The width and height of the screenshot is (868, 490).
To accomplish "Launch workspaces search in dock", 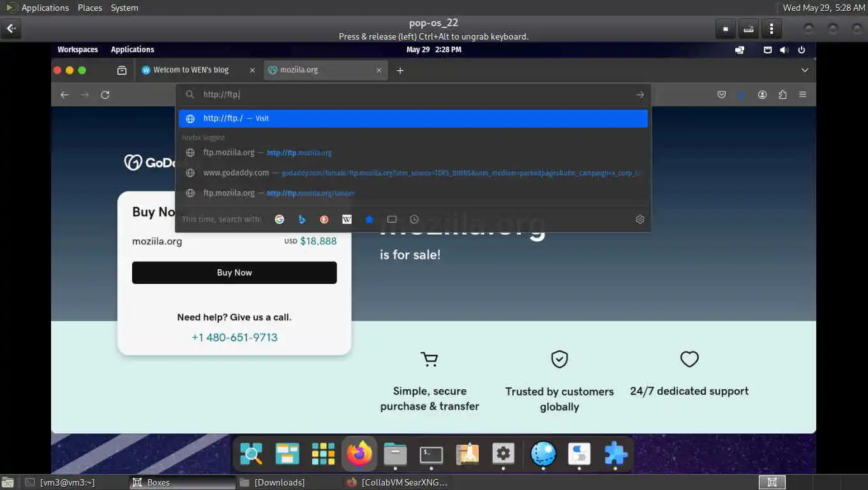I will [251, 454].
